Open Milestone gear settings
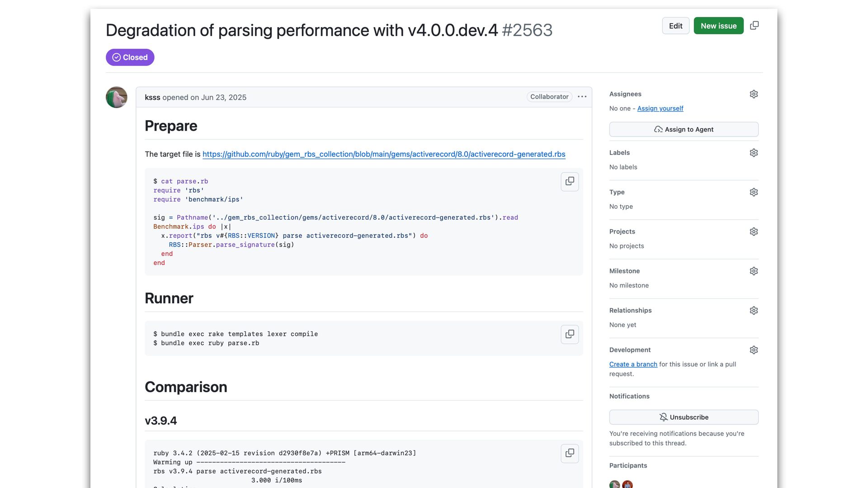The height and width of the screenshot is (488, 868). (x=754, y=271)
